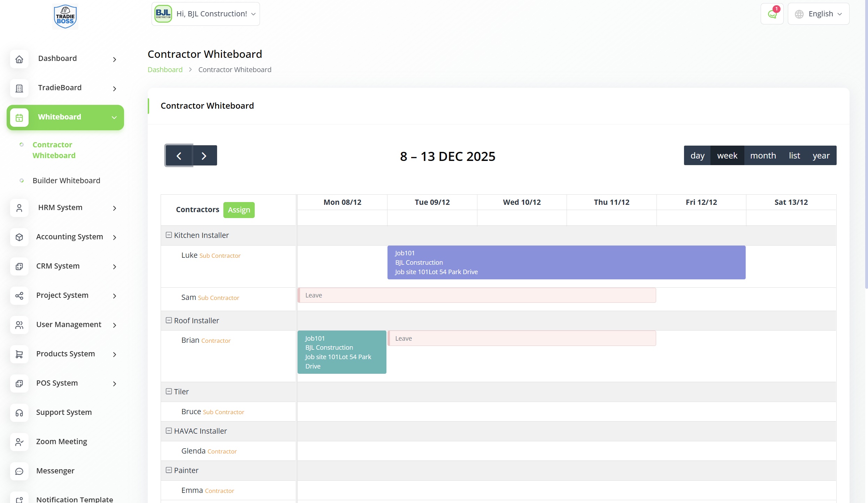Collapse the Tiler group checkbox
The image size is (868, 503).
click(169, 392)
